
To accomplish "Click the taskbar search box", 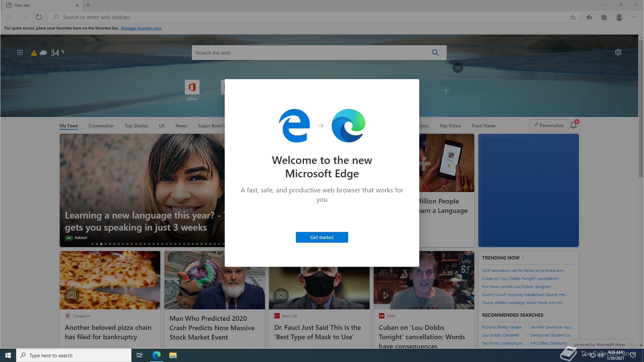I will (74, 355).
